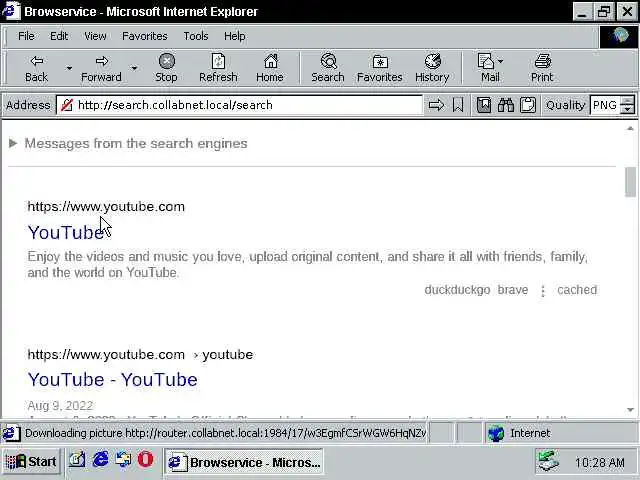Open the View menu
Viewport: 640px width, 480px height.
point(95,36)
